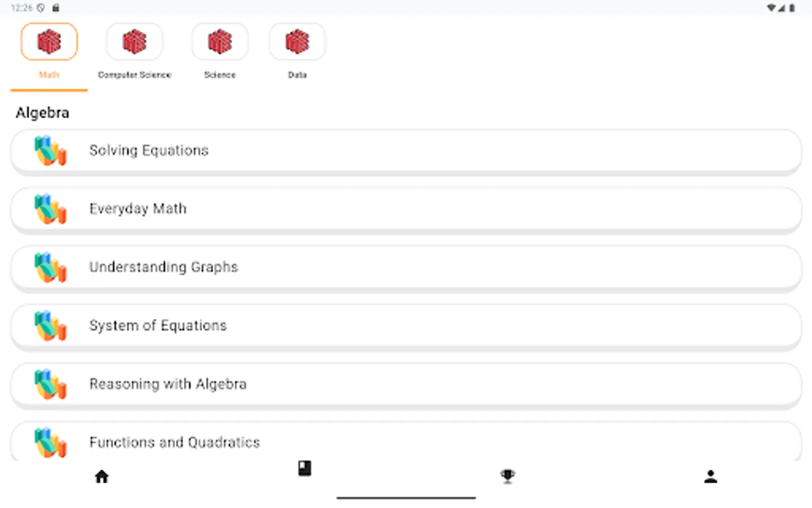
Task: Tap the icon beside Solving Equations
Action: (x=50, y=151)
